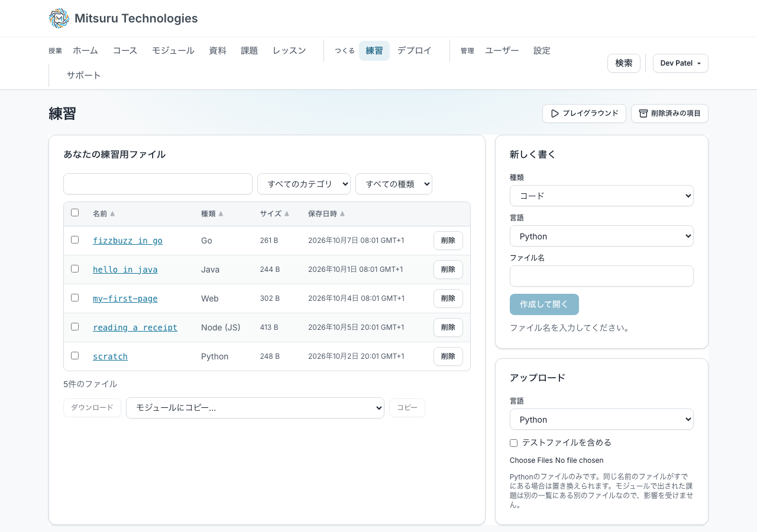Open the すべてのカテゴリ dropdown
Screen dimensions: 757x532
(x=304, y=184)
